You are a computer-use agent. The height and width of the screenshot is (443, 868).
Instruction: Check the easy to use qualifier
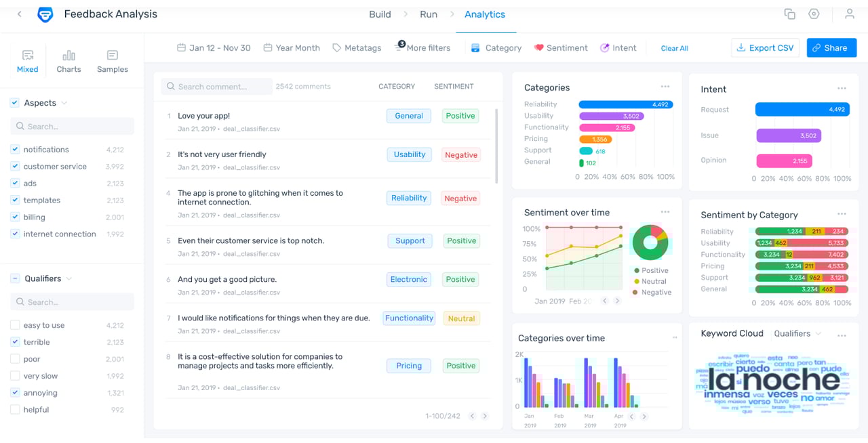(15, 325)
